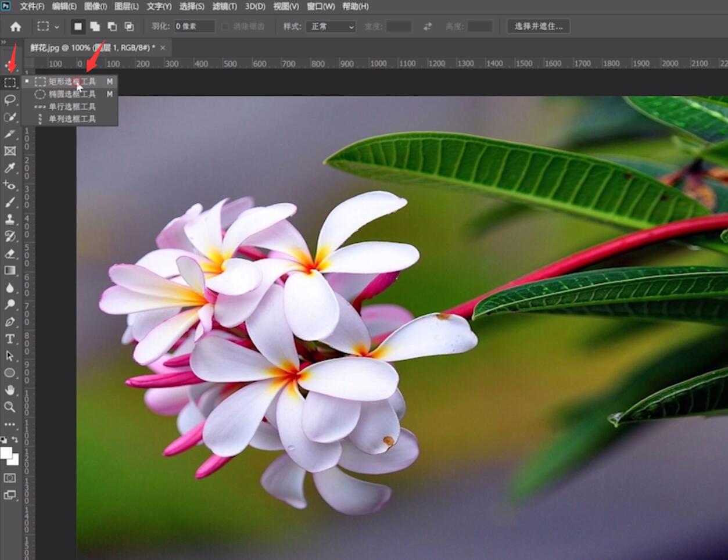Click the Home icon in options bar
Image resolution: width=728 pixels, height=560 pixels.
pos(16,27)
